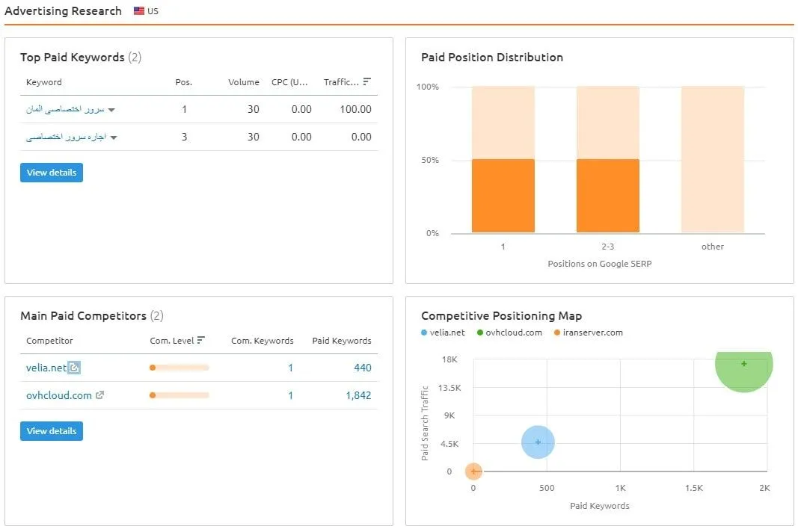Toggle velia.net legend dot
798x532 pixels.
(424, 332)
